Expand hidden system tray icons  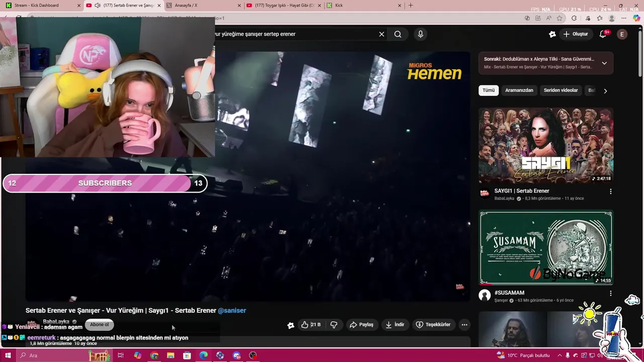(x=559, y=355)
